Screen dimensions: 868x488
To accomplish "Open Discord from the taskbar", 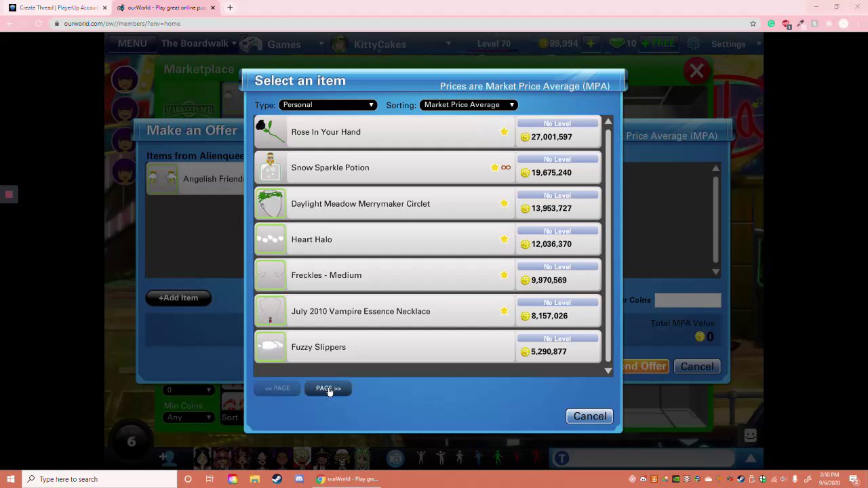I will coord(299,479).
